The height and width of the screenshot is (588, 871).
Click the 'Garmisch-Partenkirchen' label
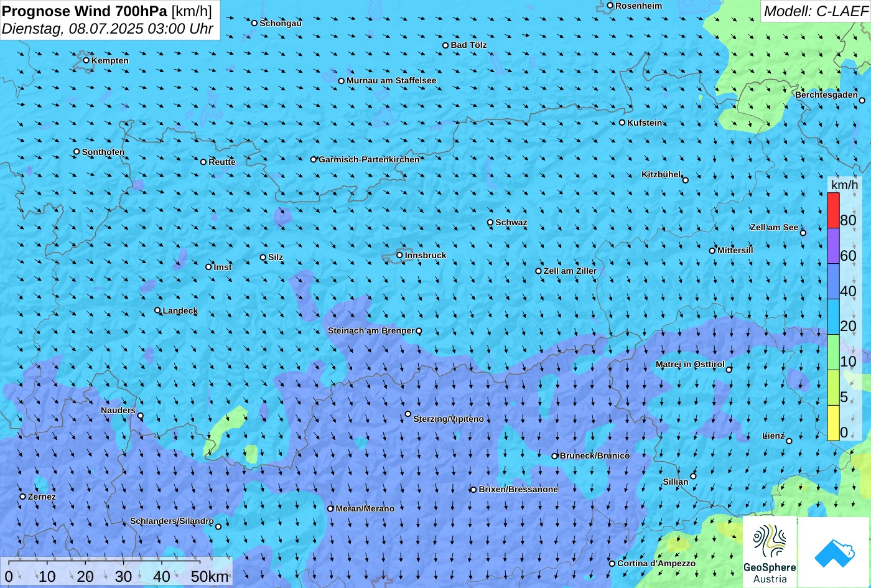point(369,159)
